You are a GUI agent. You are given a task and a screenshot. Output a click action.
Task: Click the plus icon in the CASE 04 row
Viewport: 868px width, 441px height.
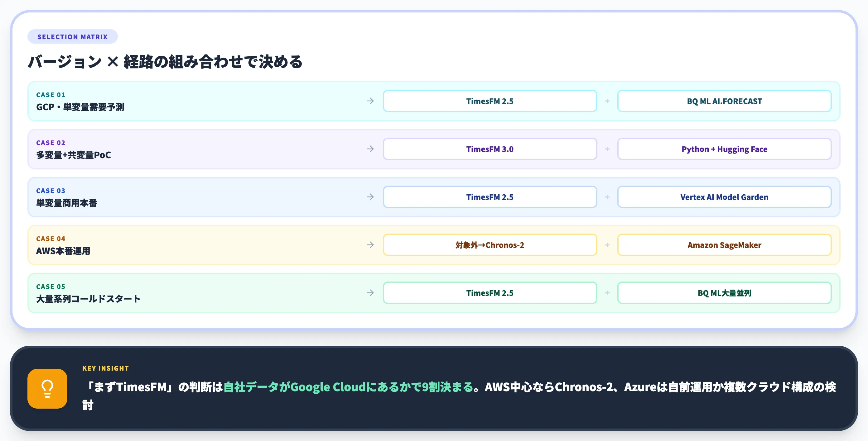[607, 245]
